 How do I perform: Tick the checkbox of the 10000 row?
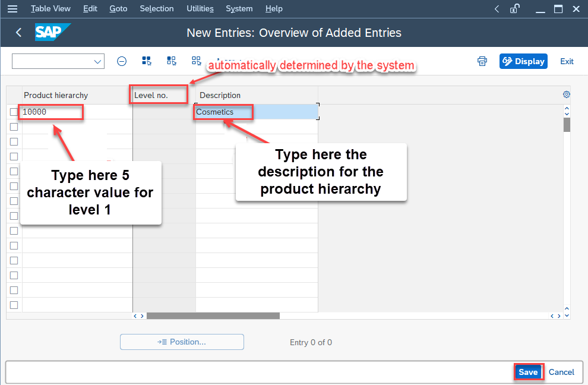[14, 112]
